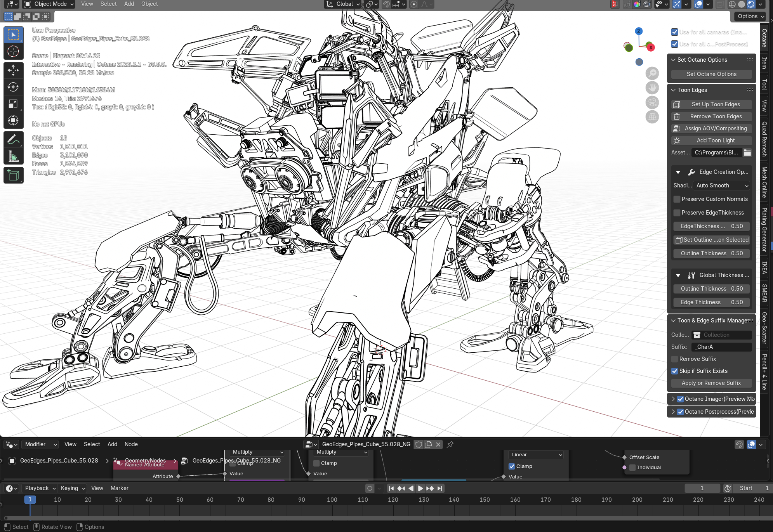Duplicate node group with new copy icon

pyautogui.click(x=428, y=445)
